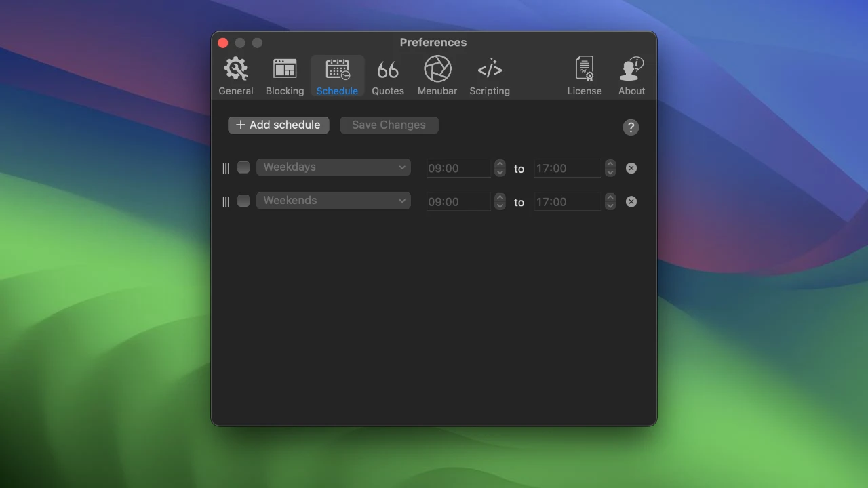The height and width of the screenshot is (488, 868).
Task: Click the Weekdays start time stepper
Action: click(500, 168)
